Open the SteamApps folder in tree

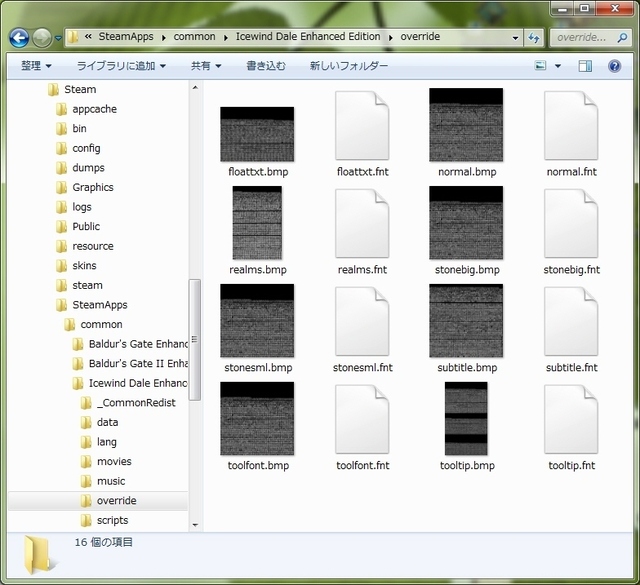[x=99, y=305]
